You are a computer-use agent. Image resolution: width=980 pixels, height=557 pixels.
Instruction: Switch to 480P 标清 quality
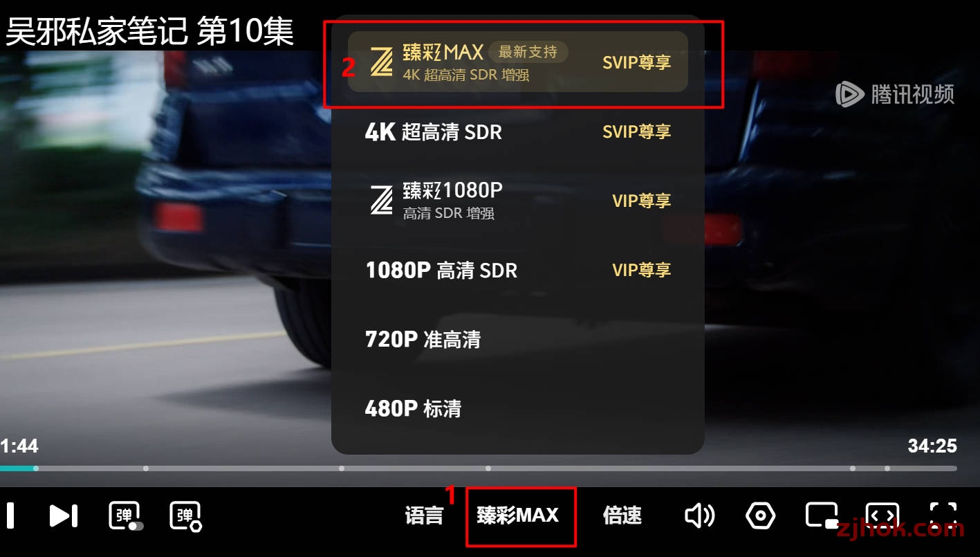518,408
